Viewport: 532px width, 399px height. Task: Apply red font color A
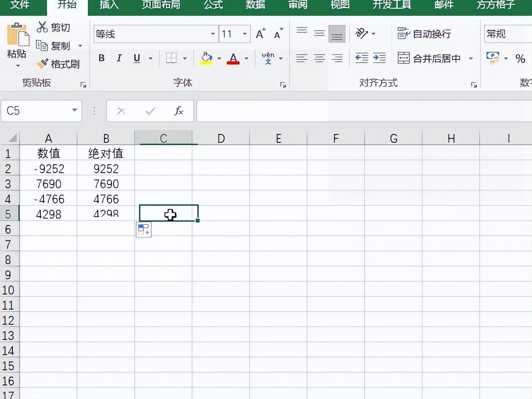[233, 58]
